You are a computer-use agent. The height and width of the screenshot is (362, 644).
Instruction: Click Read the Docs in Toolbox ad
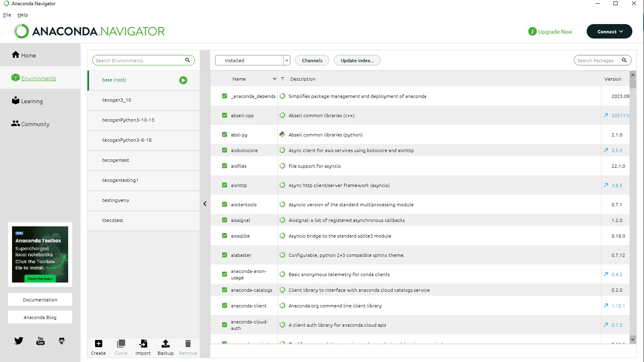[40, 279]
